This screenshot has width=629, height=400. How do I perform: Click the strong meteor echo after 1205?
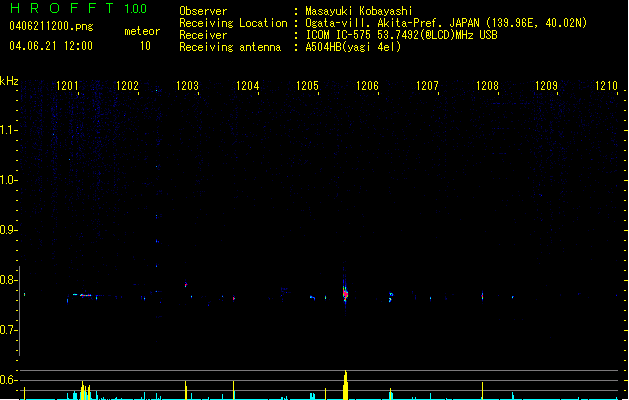345,294
